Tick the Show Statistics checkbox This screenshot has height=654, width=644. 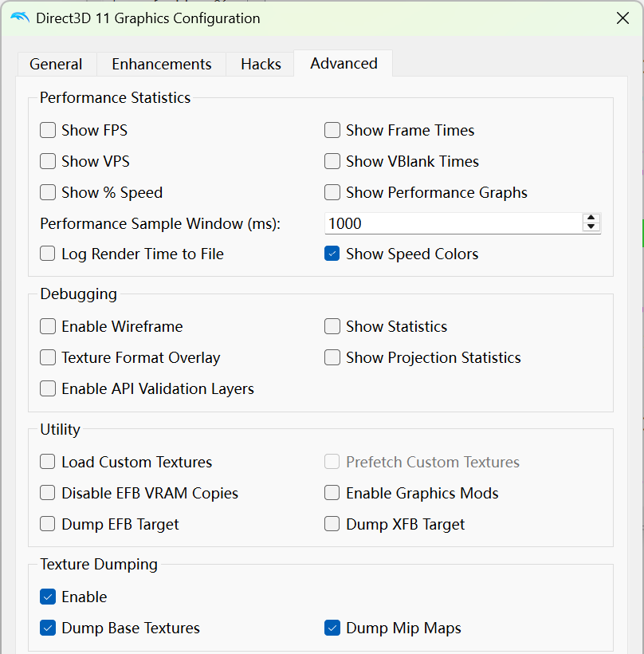(x=332, y=326)
